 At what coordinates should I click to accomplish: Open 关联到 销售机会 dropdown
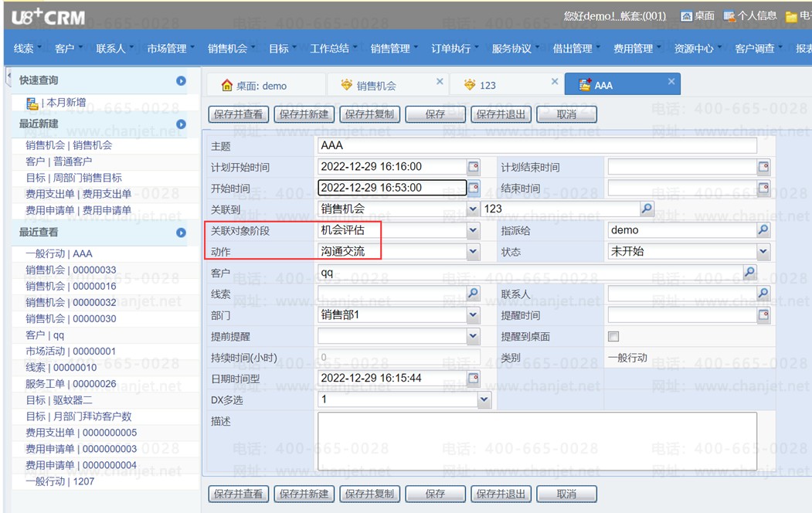point(473,209)
